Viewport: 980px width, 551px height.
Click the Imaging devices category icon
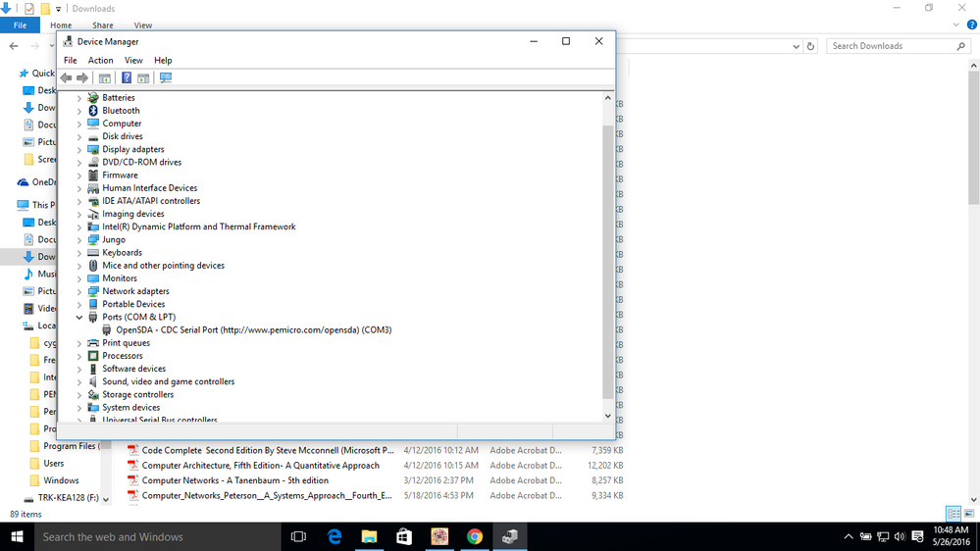(x=93, y=214)
